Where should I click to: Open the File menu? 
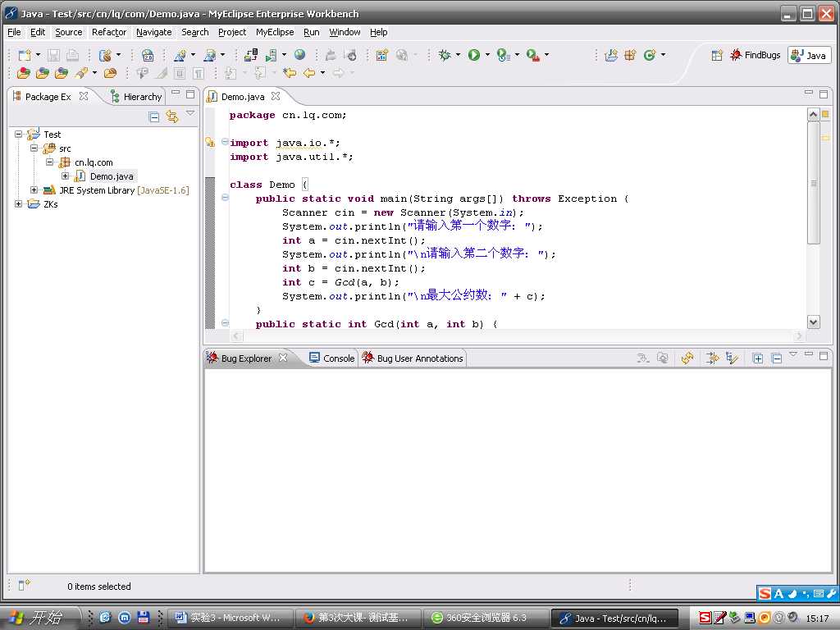click(14, 32)
